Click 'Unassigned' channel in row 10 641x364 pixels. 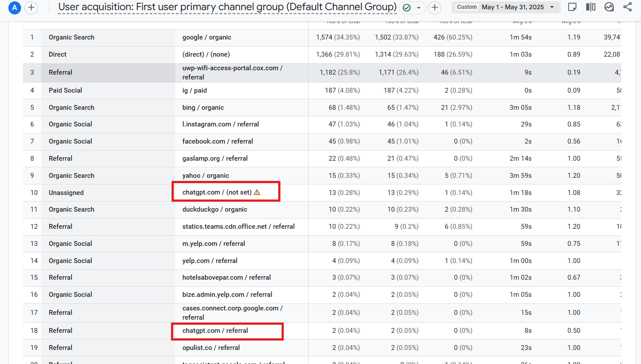click(x=66, y=193)
